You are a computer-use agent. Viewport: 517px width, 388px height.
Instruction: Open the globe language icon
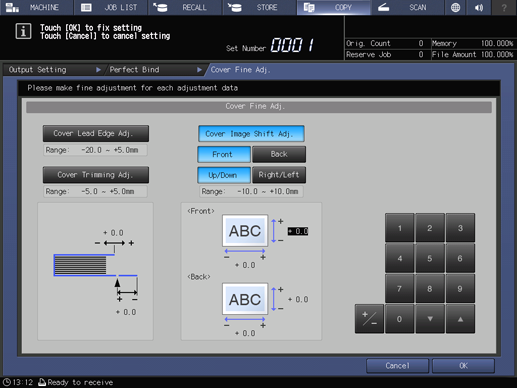455,7
